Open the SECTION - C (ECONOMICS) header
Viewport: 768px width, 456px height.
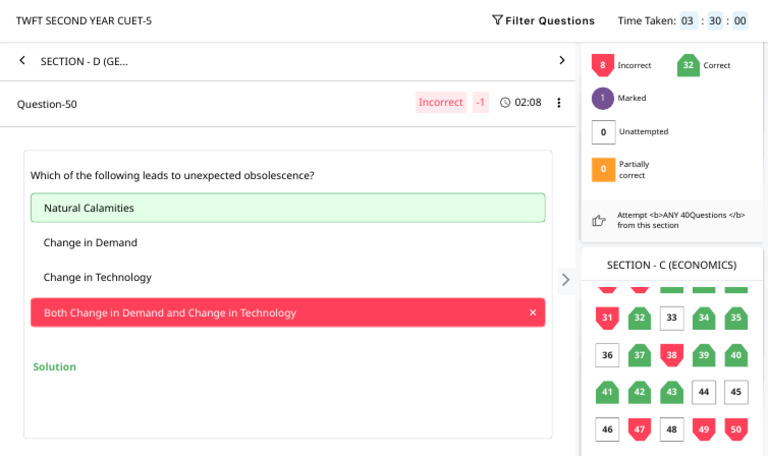[672, 265]
